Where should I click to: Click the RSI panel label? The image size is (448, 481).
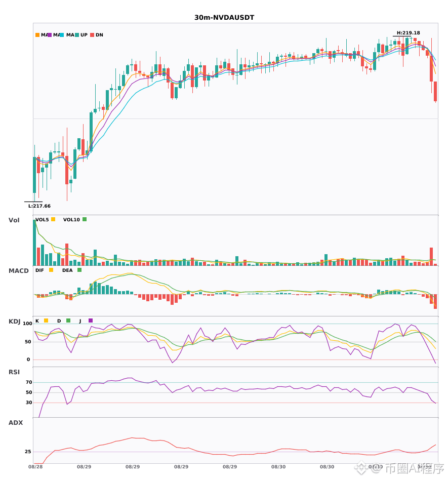tap(14, 372)
